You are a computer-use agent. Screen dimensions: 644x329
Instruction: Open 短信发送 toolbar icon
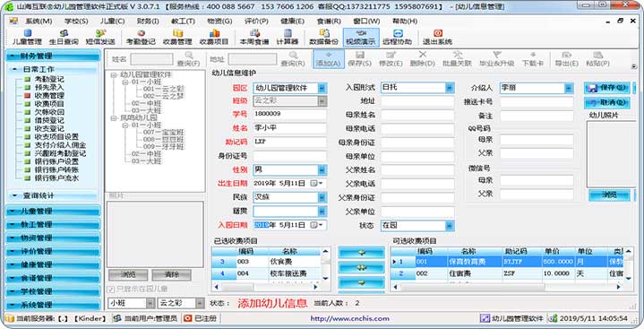click(100, 37)
